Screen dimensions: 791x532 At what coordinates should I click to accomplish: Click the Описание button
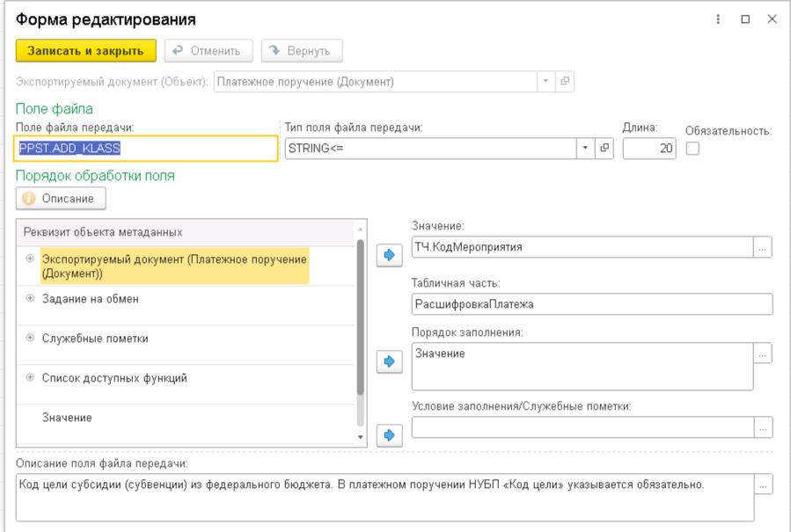pyautogui.click(x=61, y=199)
